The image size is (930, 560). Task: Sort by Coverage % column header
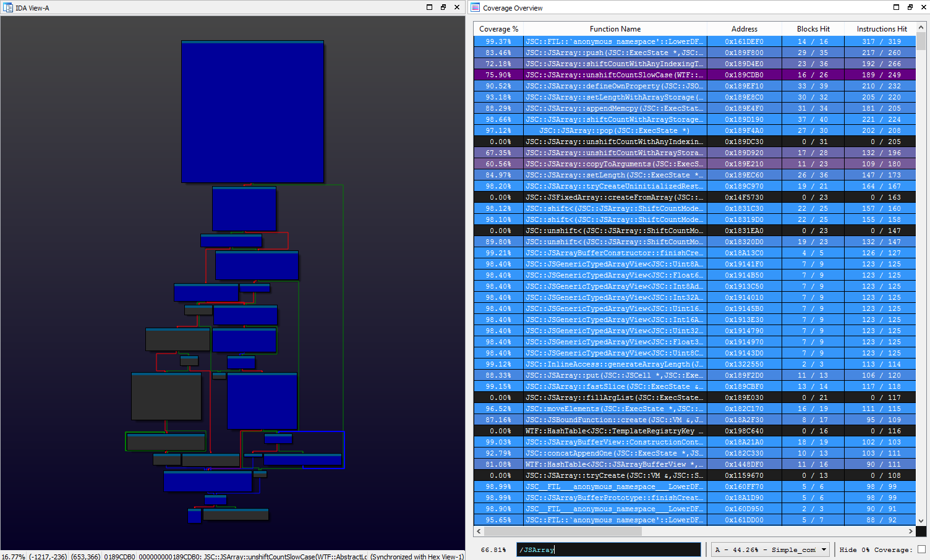point(498,29)
